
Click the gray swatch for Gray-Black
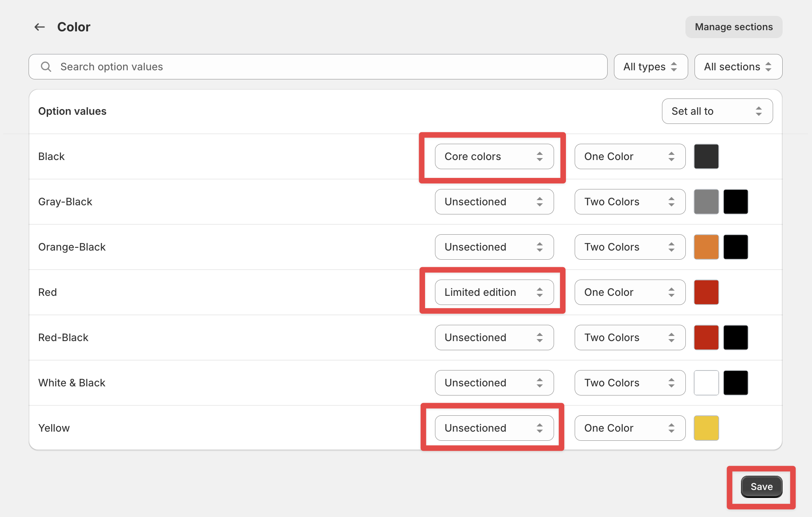coord(706,202)
